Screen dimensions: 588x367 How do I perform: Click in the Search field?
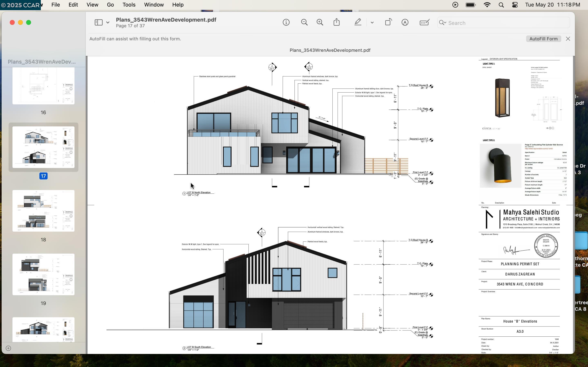[505, 23]
